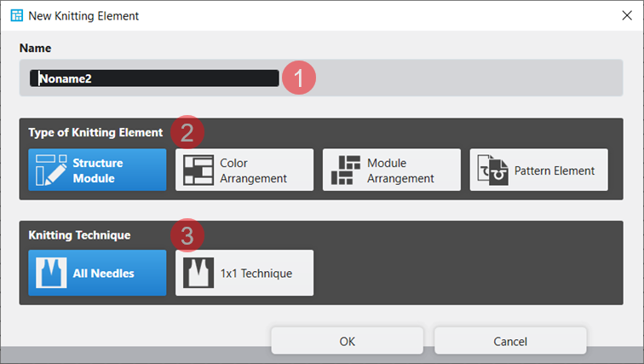Click red callout marker 1 beside name field

pyautogui.click(x=299, y=78)
